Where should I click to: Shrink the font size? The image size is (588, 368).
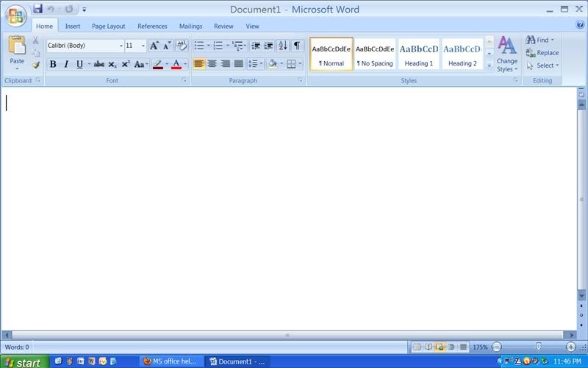pyautogui.click(x=168, y=46)
